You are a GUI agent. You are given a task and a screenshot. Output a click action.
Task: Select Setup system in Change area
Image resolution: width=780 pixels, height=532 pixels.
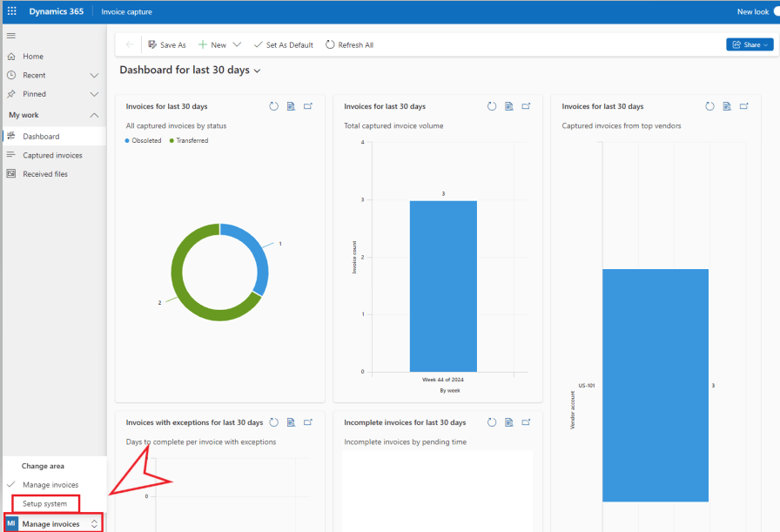point(44,504)
